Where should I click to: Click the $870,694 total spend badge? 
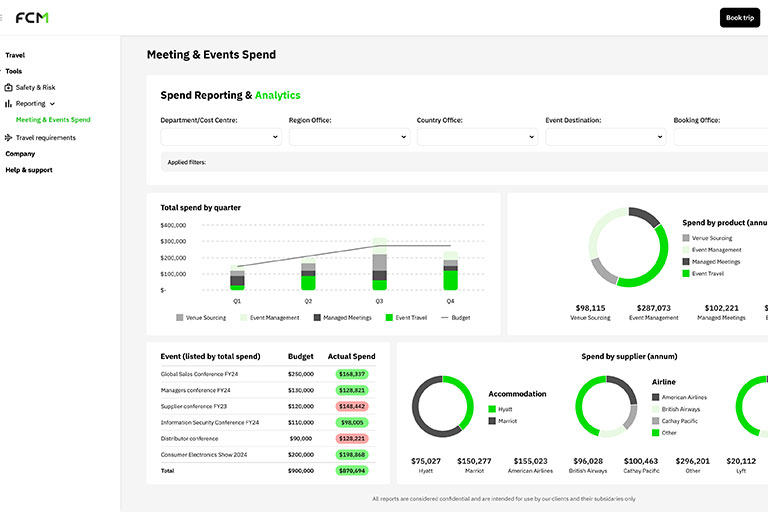352,471
